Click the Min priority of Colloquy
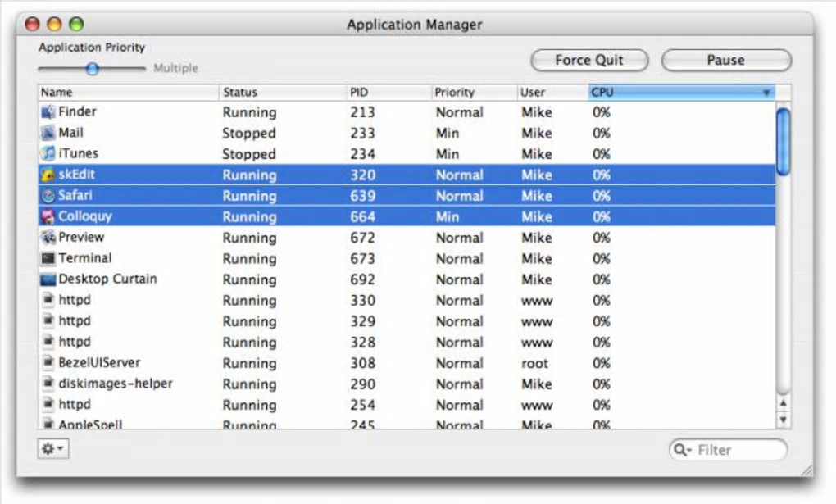This screenshot has height=504, width=836. 448,216
